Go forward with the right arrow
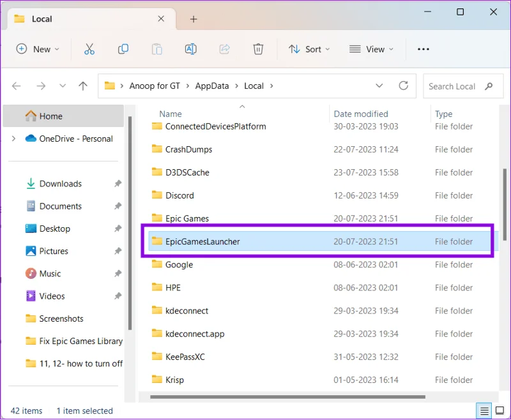The width and height of the screenshot is (511, 420). (41, 86)
